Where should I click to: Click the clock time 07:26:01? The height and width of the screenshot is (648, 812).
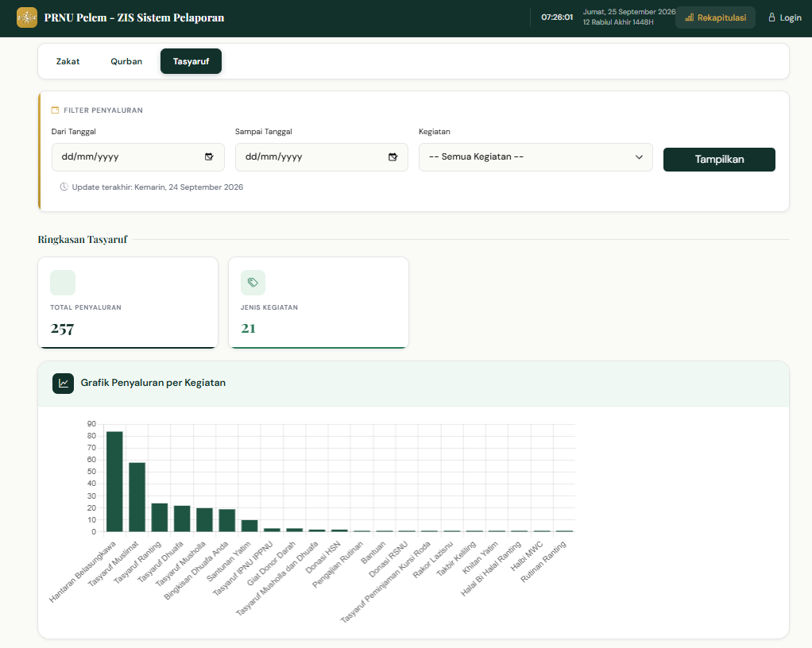click(557, 17)
